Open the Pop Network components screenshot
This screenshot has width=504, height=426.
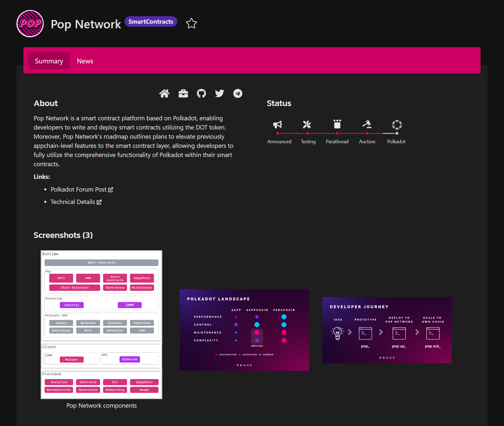click(x=101, y=325)
